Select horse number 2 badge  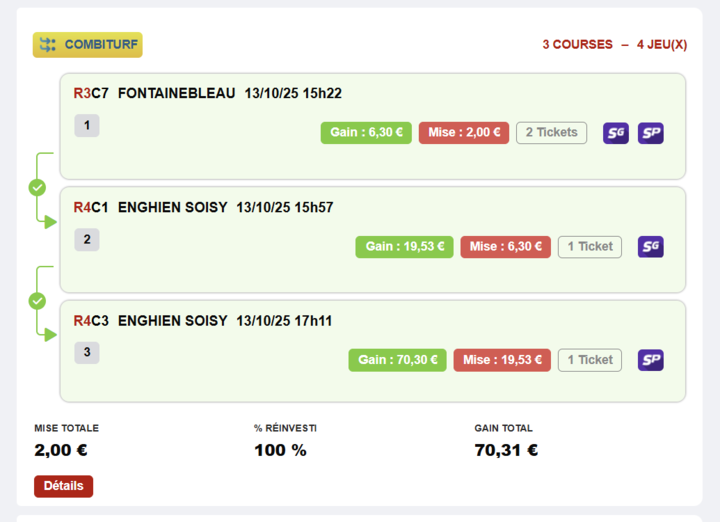tap(87, 240)
